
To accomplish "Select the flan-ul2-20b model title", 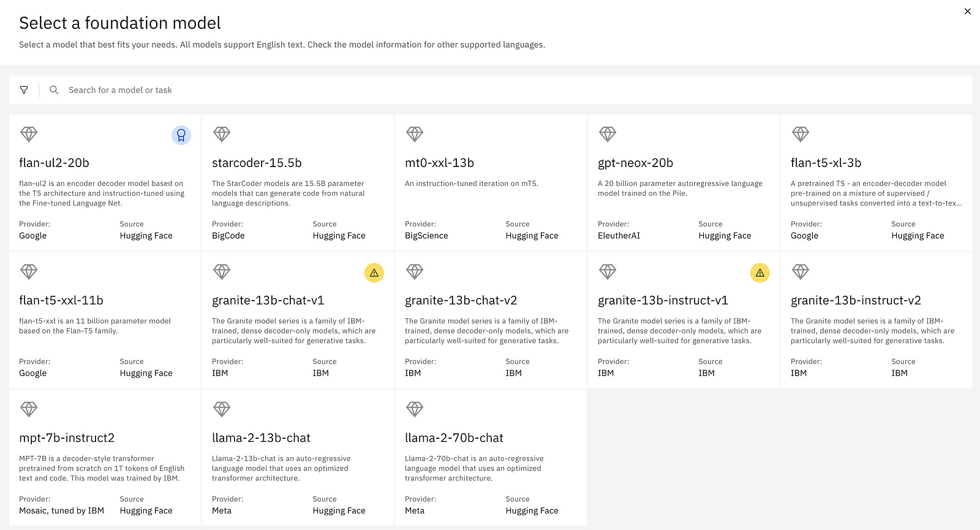I will pos(54,163).
